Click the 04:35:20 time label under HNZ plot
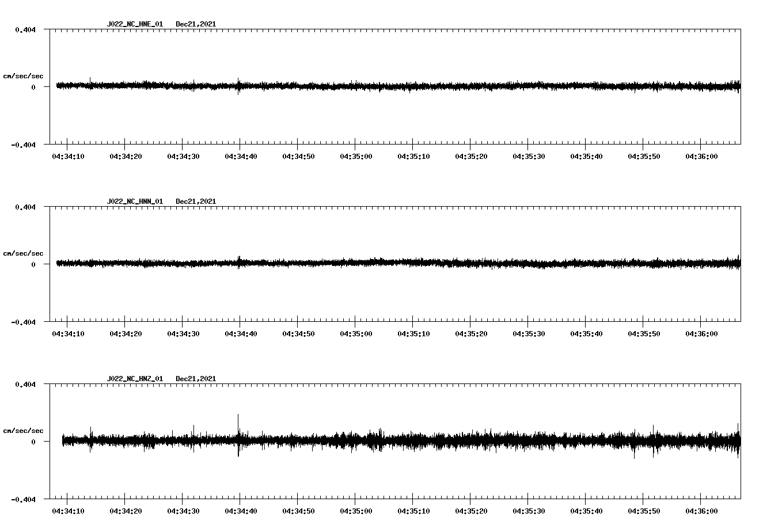The height and width of the screenshot is (532, 782). [x=471, y=511]
